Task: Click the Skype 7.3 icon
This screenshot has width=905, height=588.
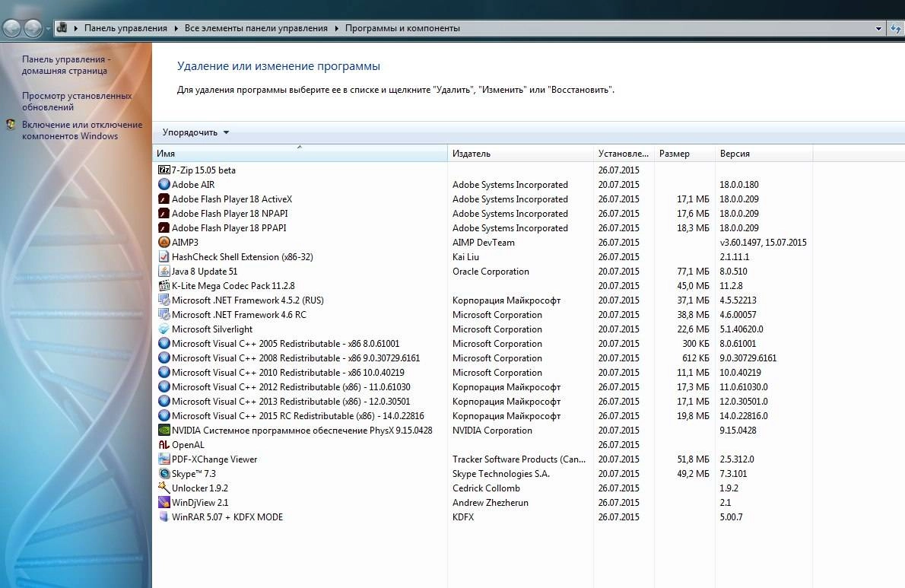Action: pos(164,473)
